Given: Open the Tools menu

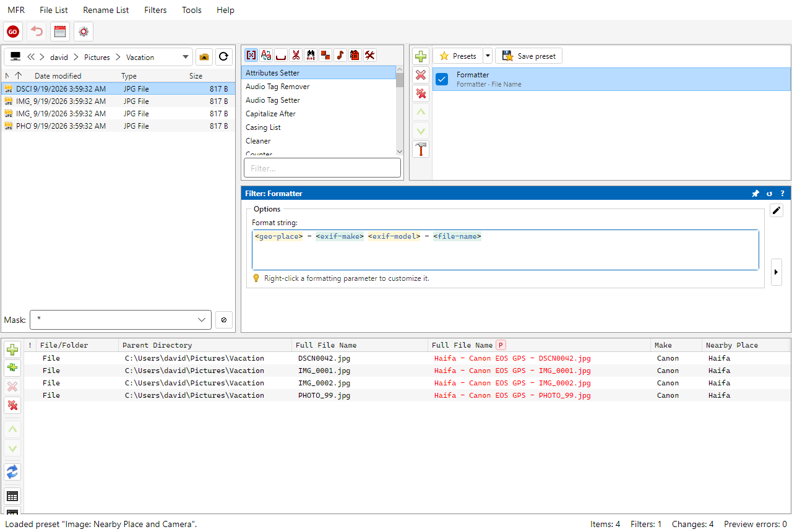Looking at the screenshot, I should point(192,10).
